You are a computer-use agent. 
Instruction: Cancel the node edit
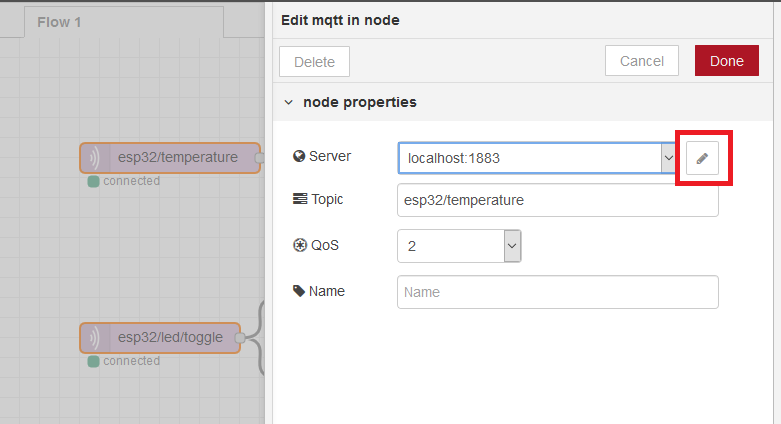click(x=642, y=61)
